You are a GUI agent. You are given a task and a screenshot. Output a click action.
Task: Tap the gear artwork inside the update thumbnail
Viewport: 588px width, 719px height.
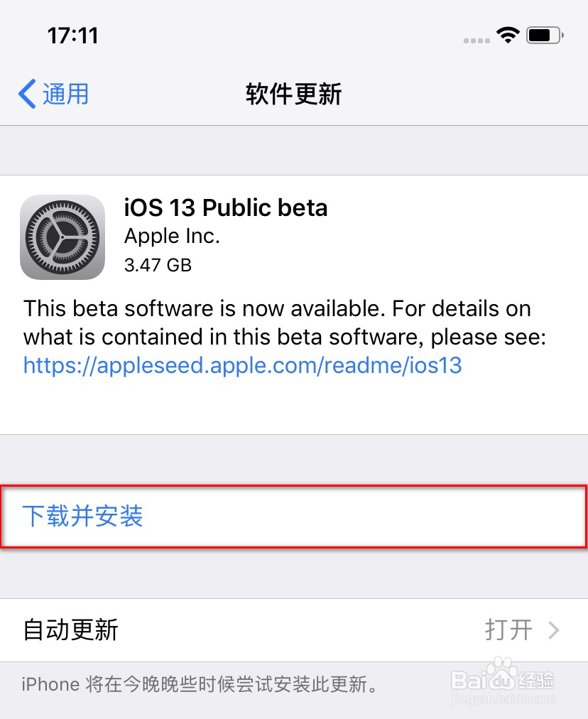pyautogui.click(x=62, y=237)
